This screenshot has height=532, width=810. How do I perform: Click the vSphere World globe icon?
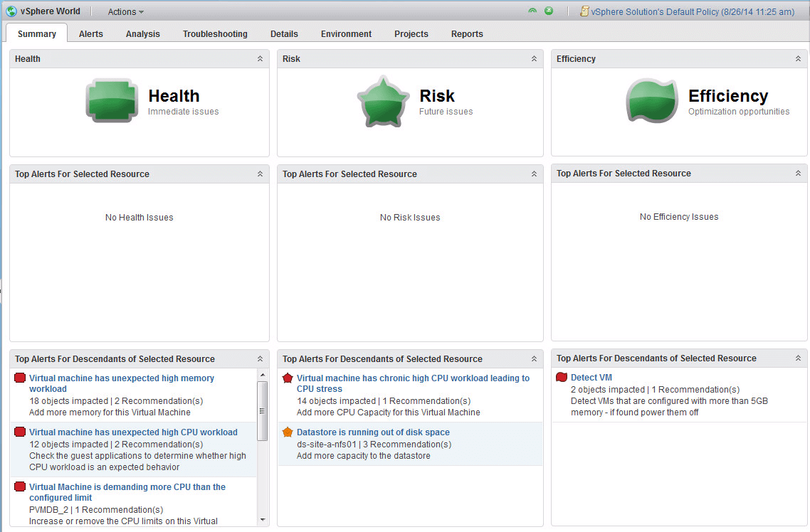coord(11,11)
